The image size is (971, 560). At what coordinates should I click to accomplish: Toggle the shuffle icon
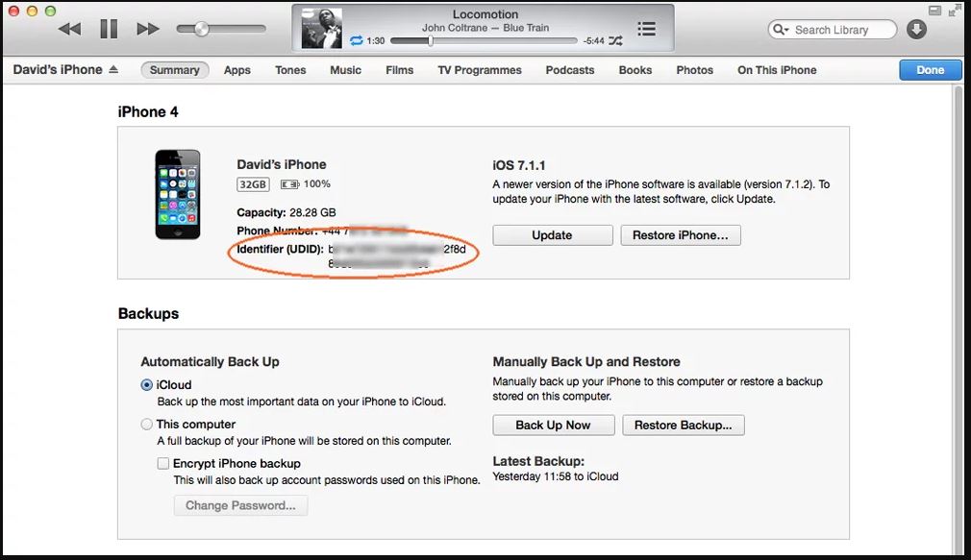coord(615,41)
